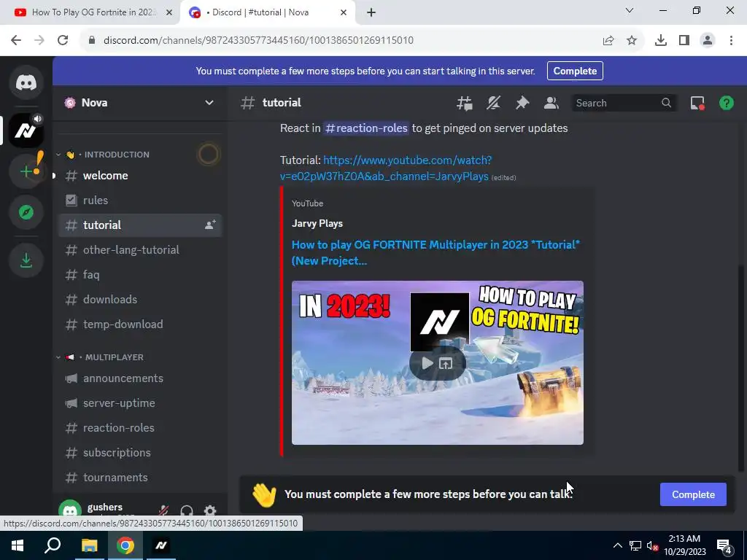Click Complete button in top banner
The height and width of the screenshot is (560, 747).
tap(575, 71)
